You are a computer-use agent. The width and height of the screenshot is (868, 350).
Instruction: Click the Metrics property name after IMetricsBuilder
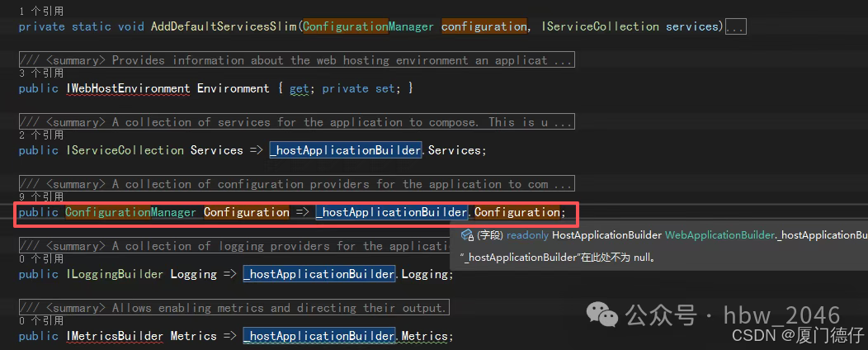[x=193, y=337]
